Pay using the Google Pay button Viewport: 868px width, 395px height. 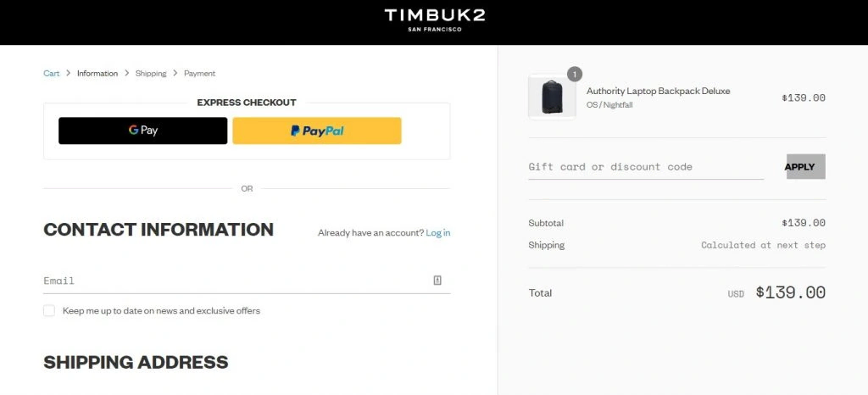pyautogui.click(x=142, y=131)
